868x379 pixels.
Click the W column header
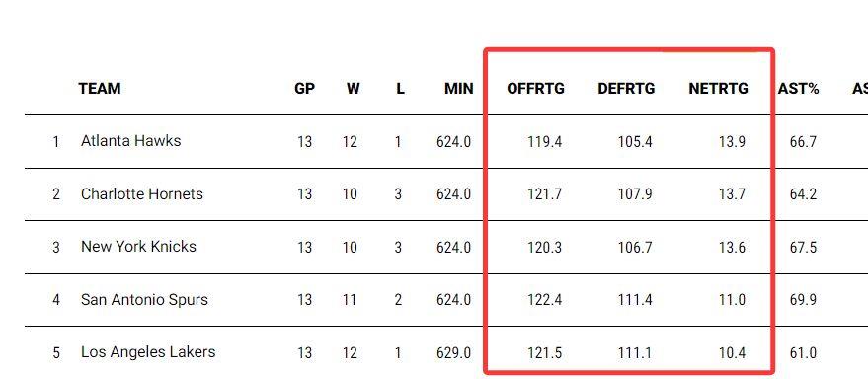[354, 89]
